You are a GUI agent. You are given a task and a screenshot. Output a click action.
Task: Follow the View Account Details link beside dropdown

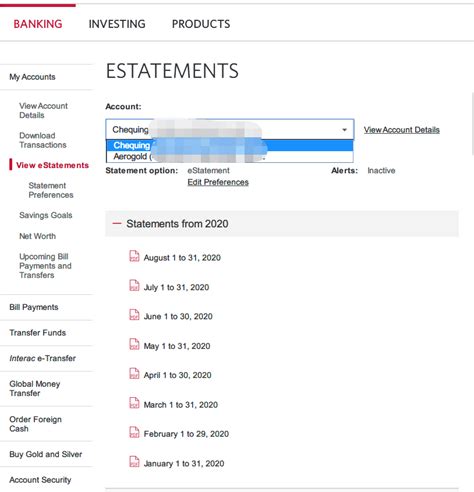point(402,130)
